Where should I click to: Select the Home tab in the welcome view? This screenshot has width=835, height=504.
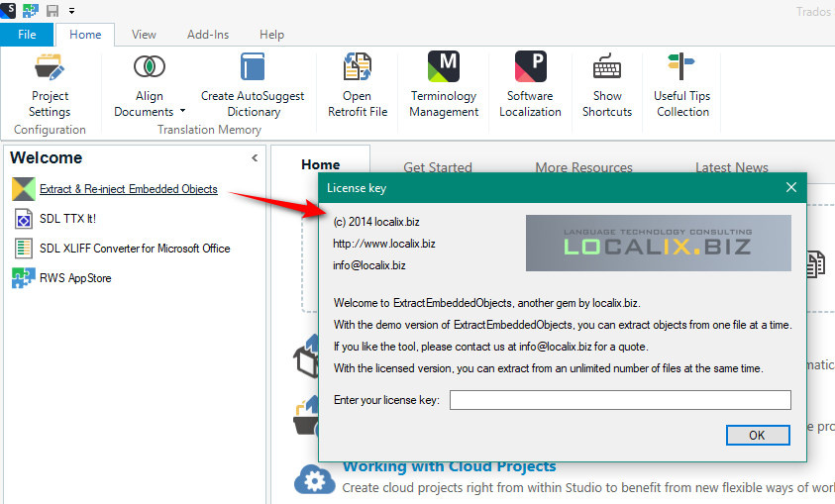(321, 164)
